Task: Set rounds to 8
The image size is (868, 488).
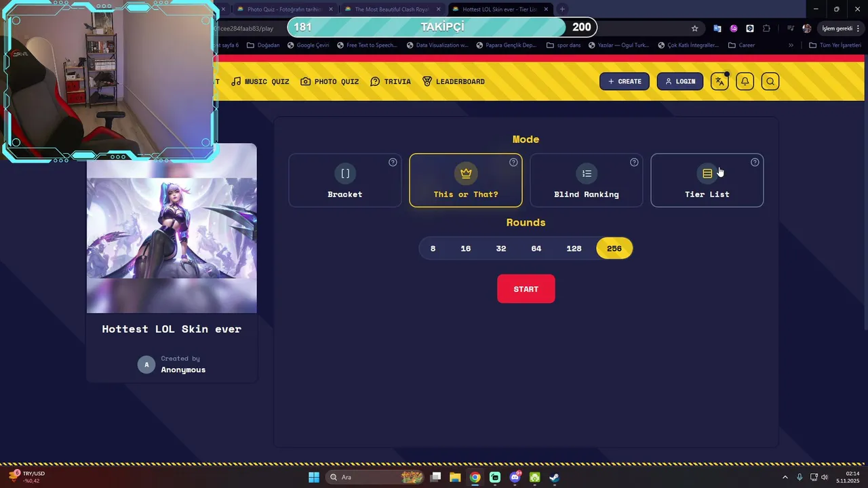Action: (433, 249)
